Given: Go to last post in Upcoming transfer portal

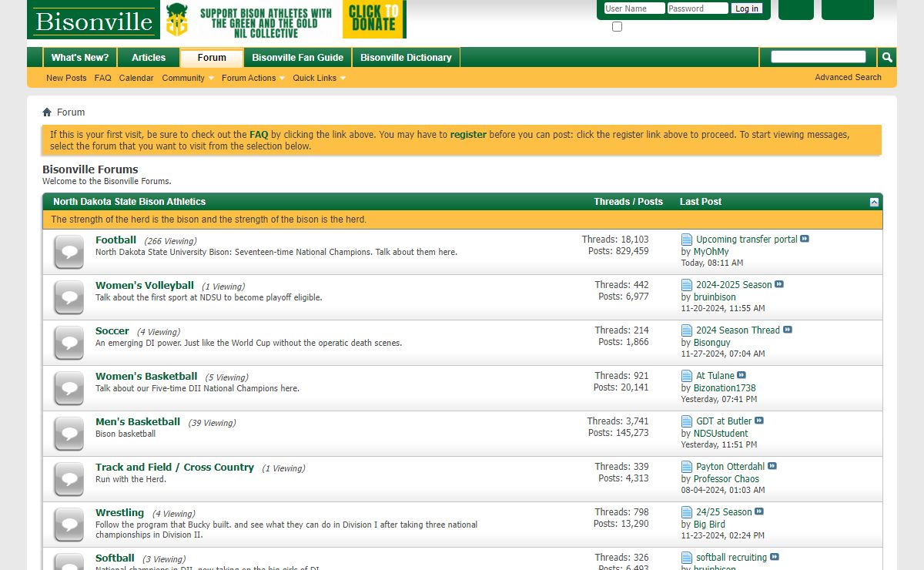Looking at the screenshot, I should point(805,239).
